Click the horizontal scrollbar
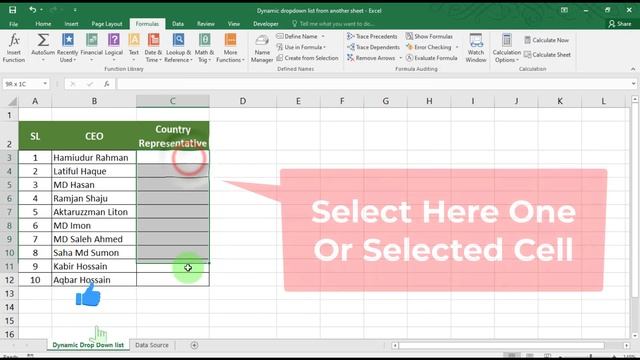 pos(502,346)
